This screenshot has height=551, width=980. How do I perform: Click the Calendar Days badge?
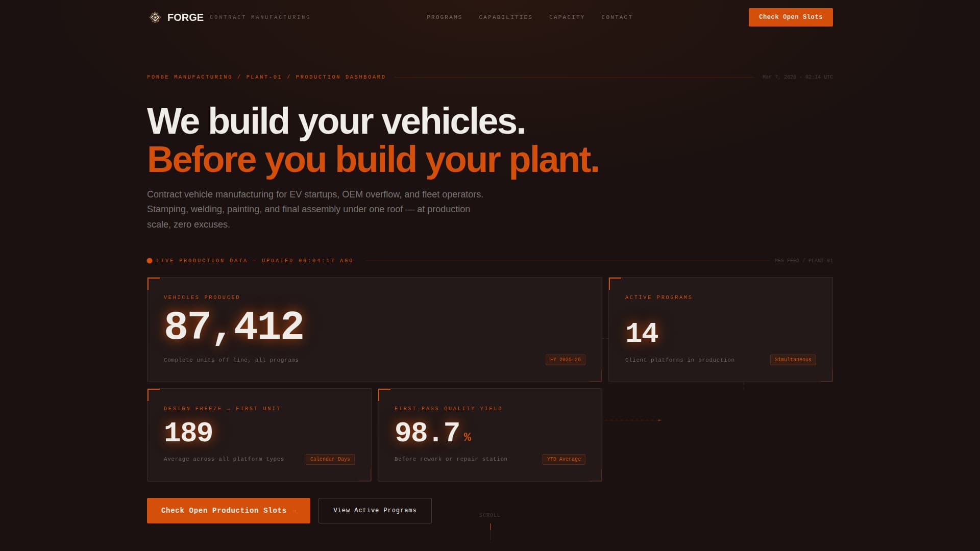coord(330,459)
